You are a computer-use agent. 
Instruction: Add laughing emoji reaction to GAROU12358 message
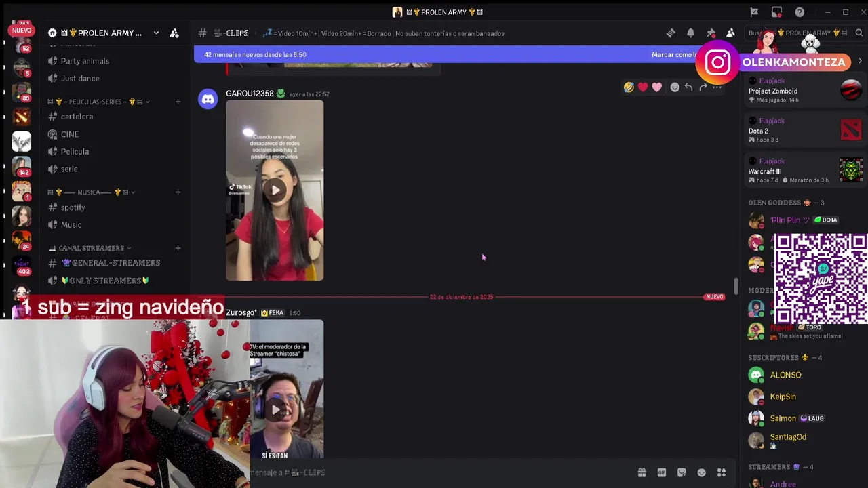(x=629, y=87)
